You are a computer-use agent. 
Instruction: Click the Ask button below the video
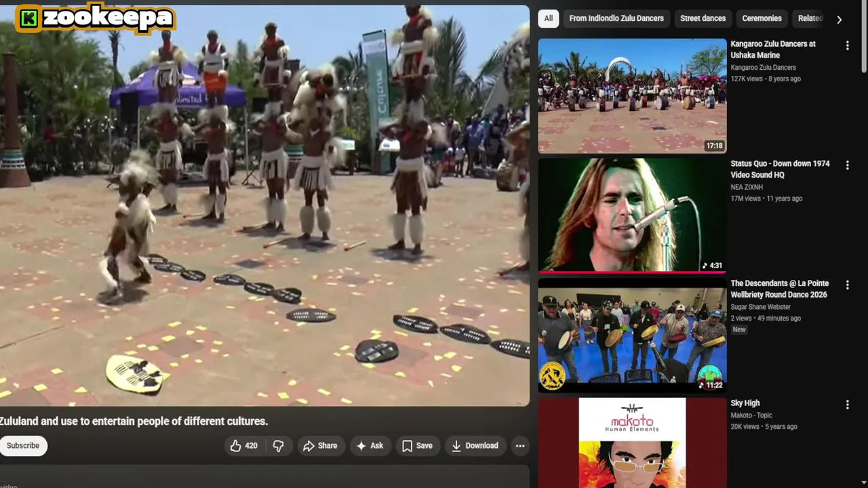coord(370,445)
